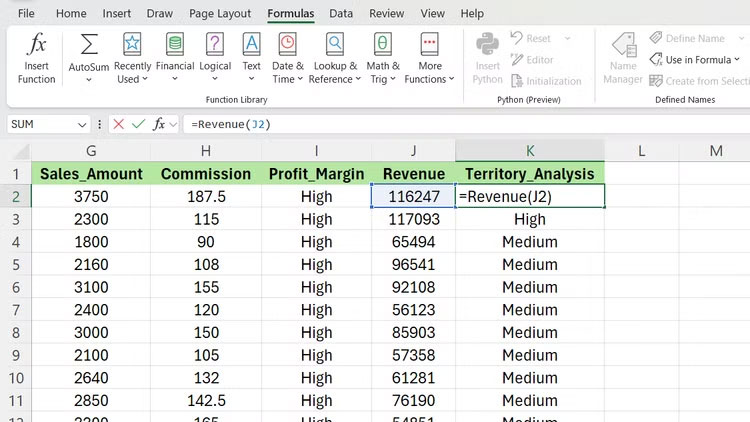750x422 pixels.
Task: Open Date & Time functions
Action: tap(288, 56)
